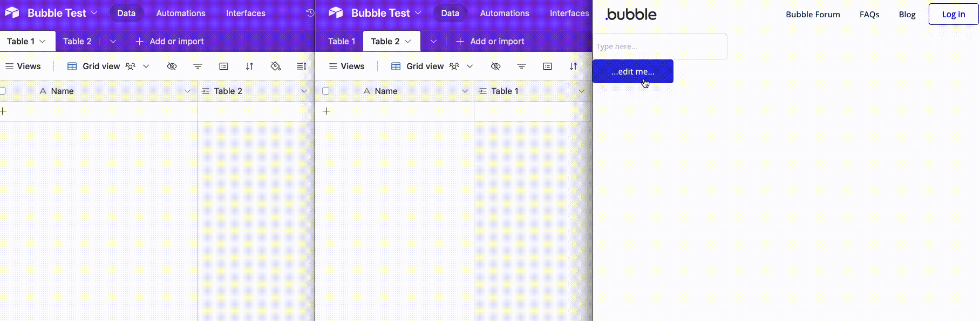Expand Bubble Test base menu in middle window
The image size is (980, 321).
click(418, 12)
